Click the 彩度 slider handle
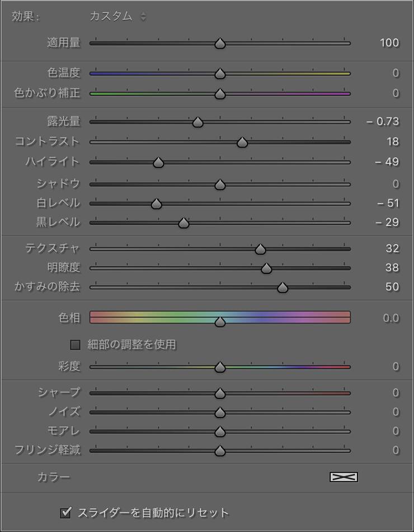 coord(220,367)
